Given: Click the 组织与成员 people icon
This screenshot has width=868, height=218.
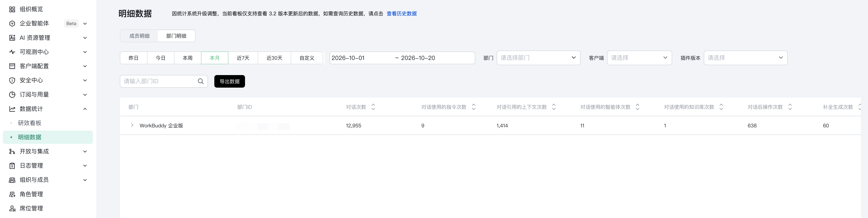Looking at the screenshot, I should 12,180.
